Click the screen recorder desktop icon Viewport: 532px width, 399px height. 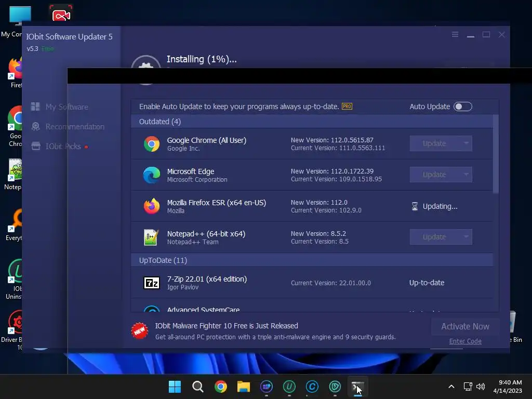tap(61, 13)
